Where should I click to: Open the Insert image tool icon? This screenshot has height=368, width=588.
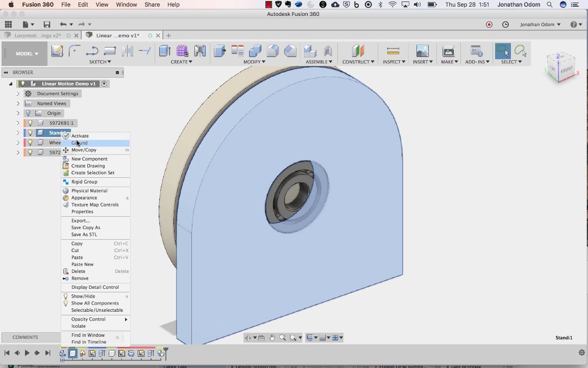422,51
